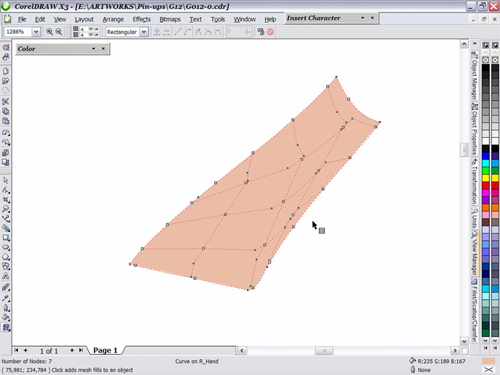The height and width of the screenshot is (375, 500).
Task: Open the Rectangular selection mode dropdown
Action: tap(144, 32)
